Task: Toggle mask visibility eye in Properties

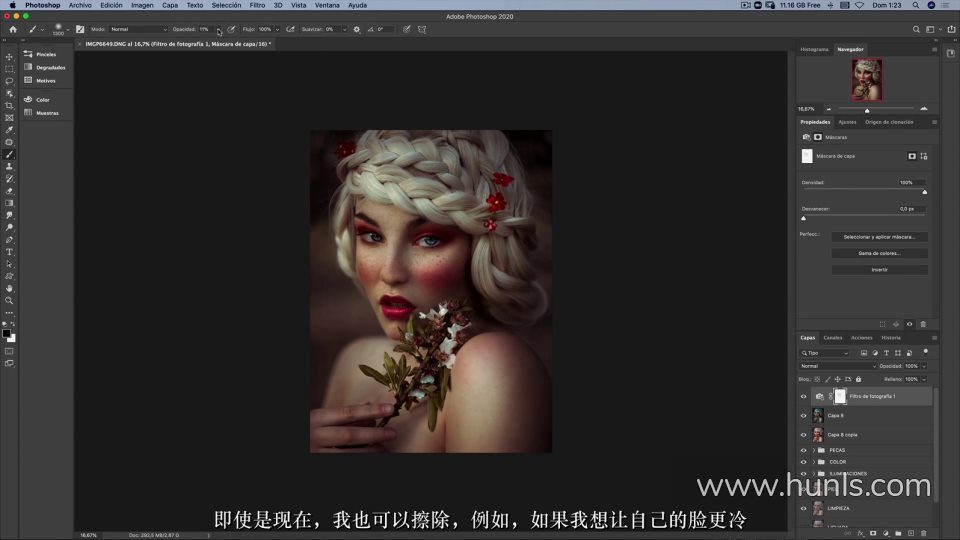Action: tap(909, 324)
